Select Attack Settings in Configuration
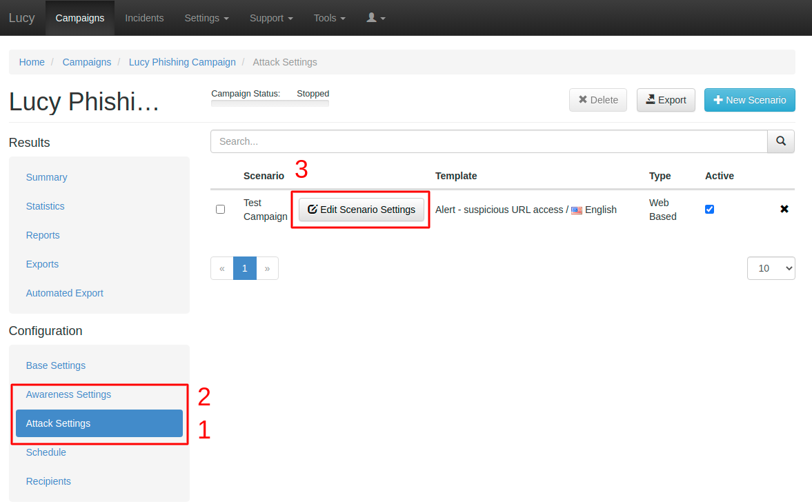Image resolution: width=812 pixels, height=504 pixels. click(99, 423)
